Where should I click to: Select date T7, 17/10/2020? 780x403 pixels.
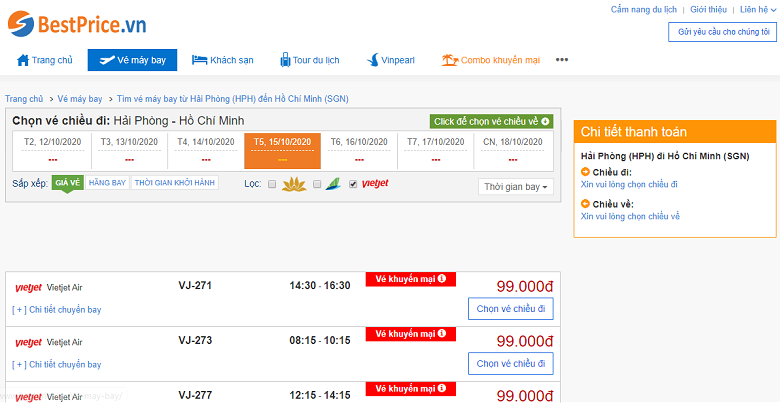click(436, 150)
